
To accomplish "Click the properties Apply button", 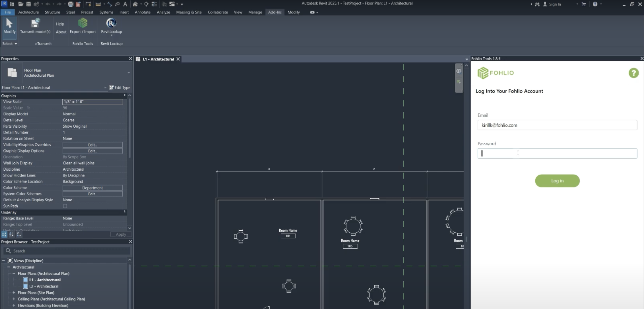I will click(121, 234).
